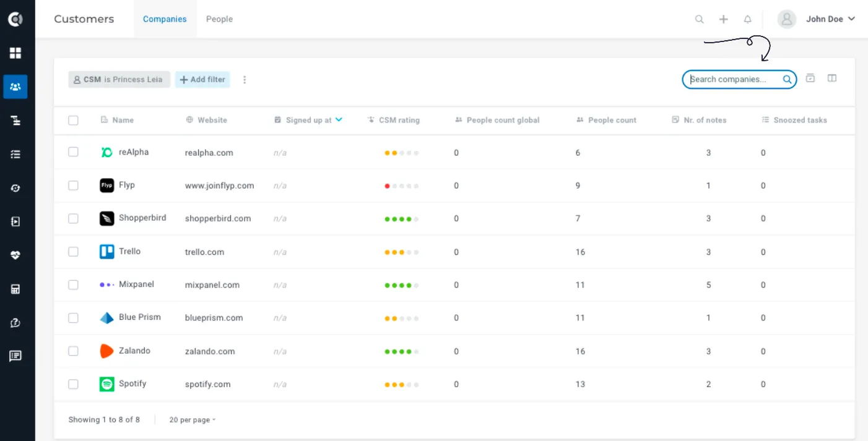
Task: Click the notifications bell icon
Action: (x=747, y=19)
